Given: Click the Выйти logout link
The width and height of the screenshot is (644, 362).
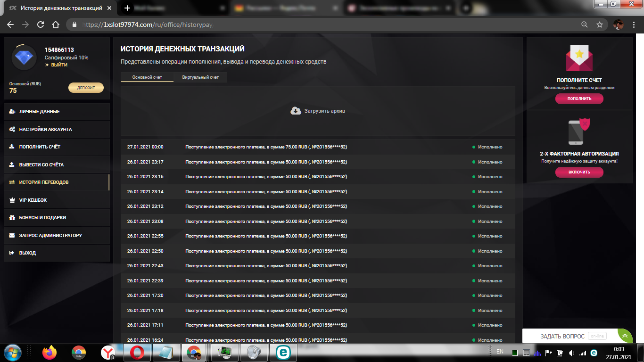Looking at the screenshot, I should [x=56, y=65].
